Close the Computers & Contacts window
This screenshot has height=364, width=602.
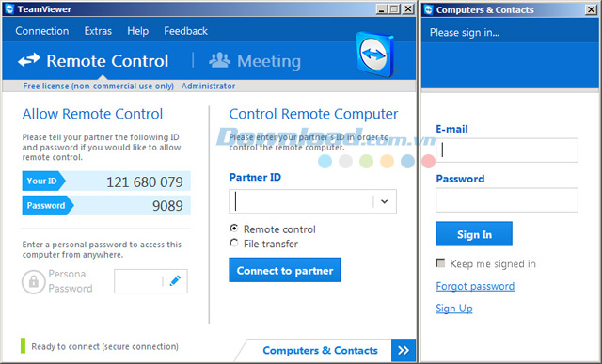pos(592,9)
